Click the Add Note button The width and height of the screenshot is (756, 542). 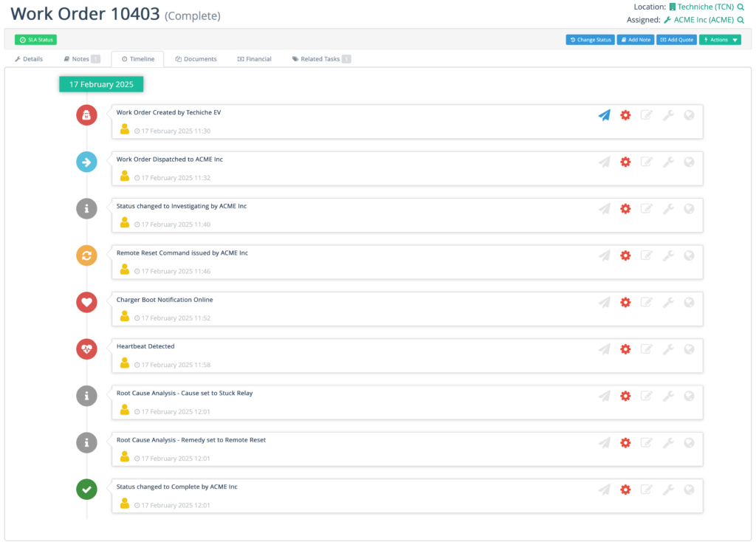coord(636,40)
